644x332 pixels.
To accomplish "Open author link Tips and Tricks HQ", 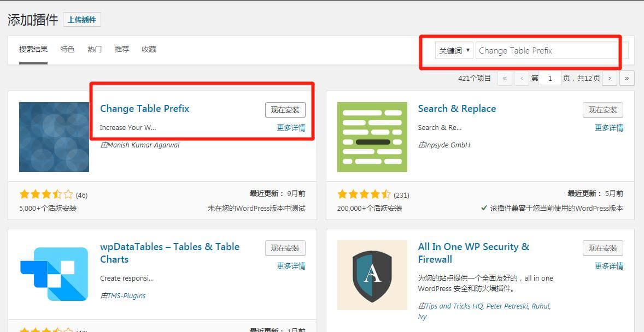I will click(455, 306).
